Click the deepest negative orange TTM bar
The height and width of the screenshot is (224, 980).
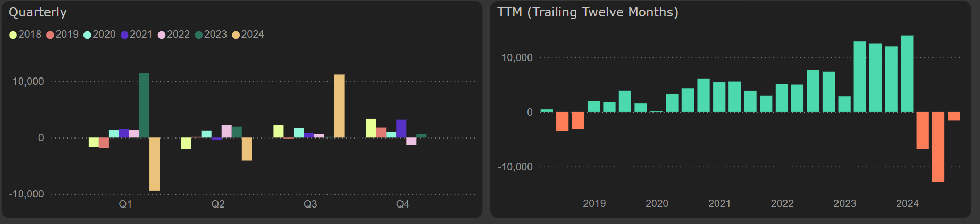click(x=938, y=147)
